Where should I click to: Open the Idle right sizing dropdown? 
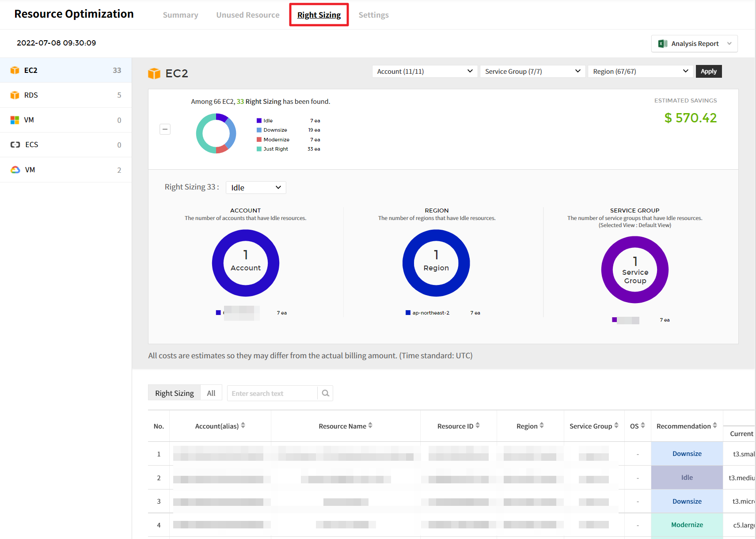(x=256, y=188)
